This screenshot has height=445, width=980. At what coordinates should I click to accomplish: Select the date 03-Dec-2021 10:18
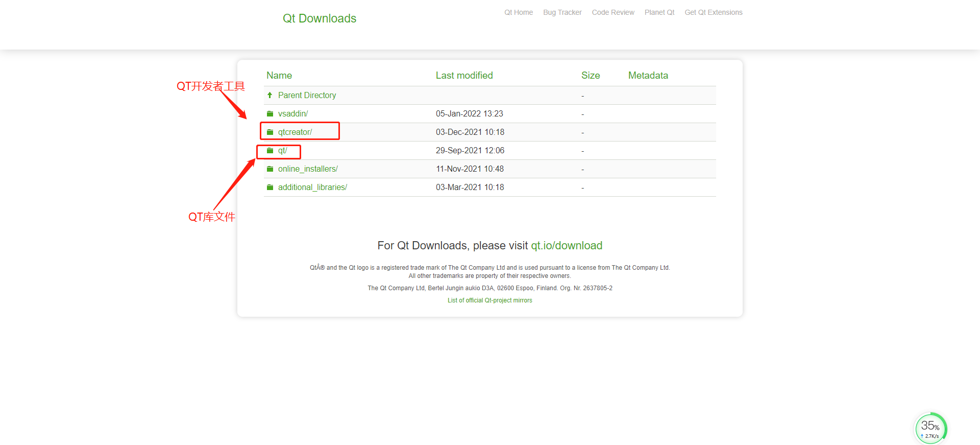pos(470,132)
